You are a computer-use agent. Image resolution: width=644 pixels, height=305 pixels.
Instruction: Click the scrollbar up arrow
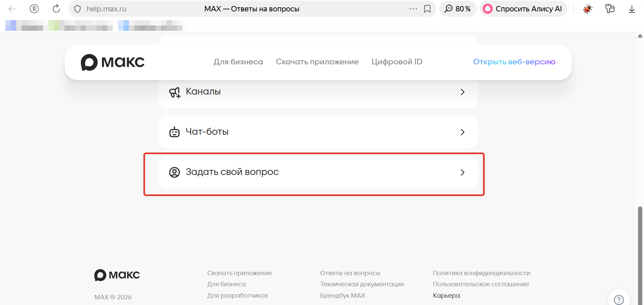640,36
